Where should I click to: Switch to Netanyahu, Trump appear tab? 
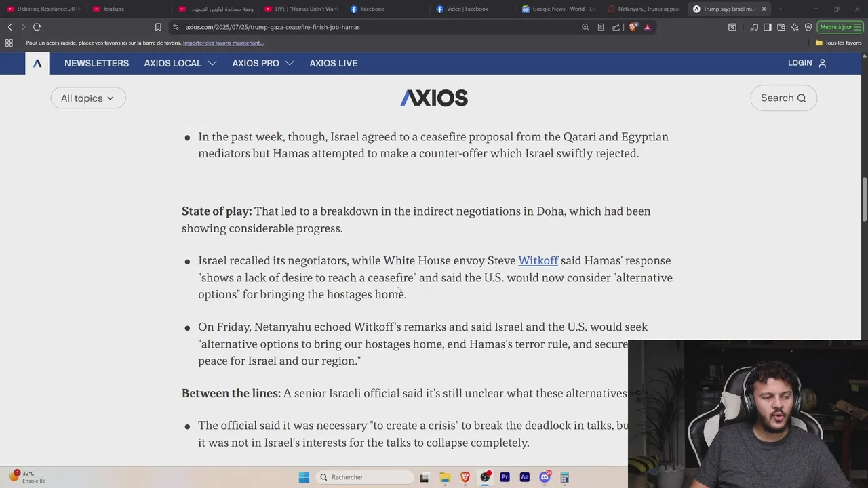click(x=644, y=9)
